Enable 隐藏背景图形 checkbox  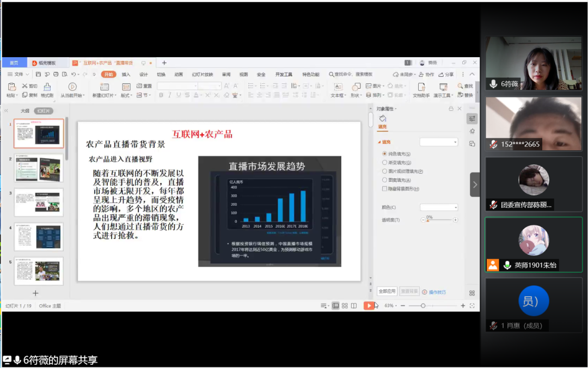point(384,189)
